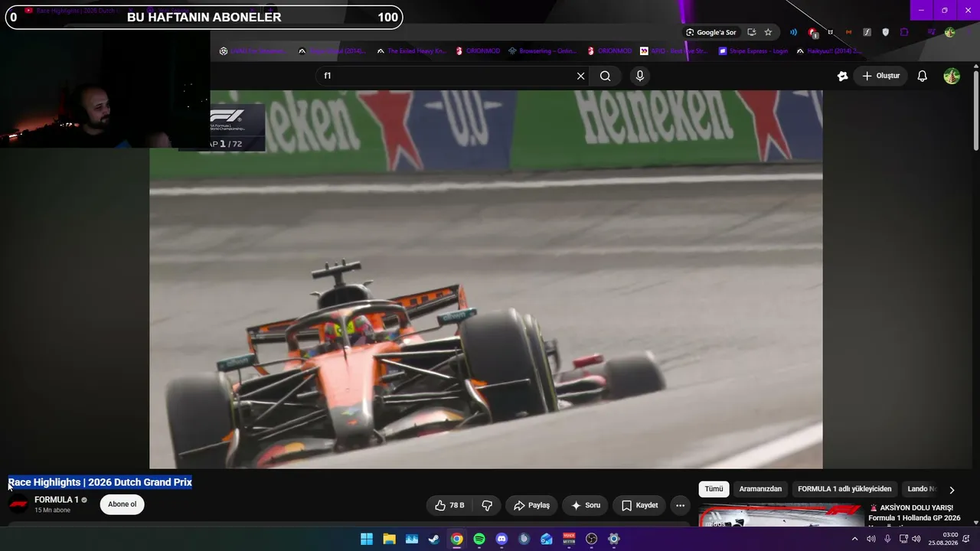Ask about the video with Soru
This screenshot has width=980, height=551.
pyautogui.click(x=585, y=505)
